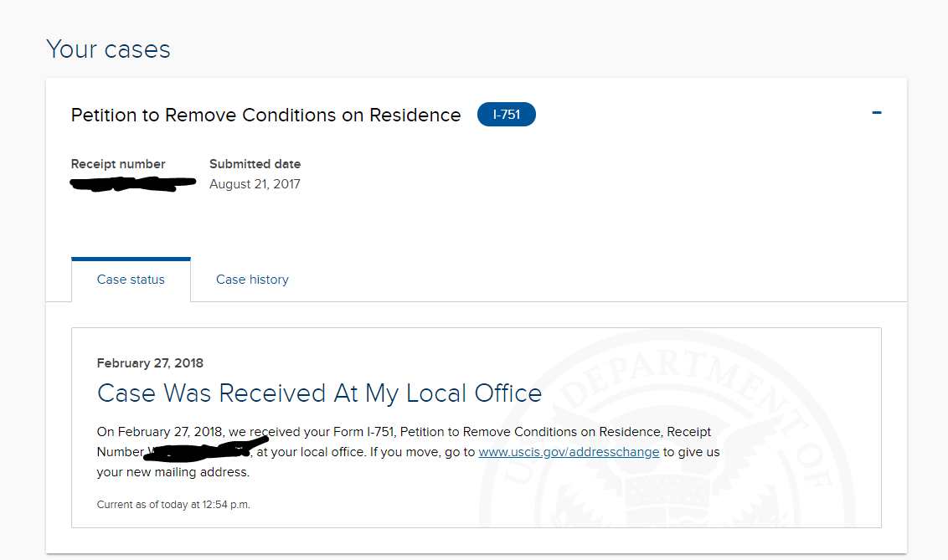The image size is (948, 560).
Task: Click the February 27, 2018 status date
Action: (150, 363)
